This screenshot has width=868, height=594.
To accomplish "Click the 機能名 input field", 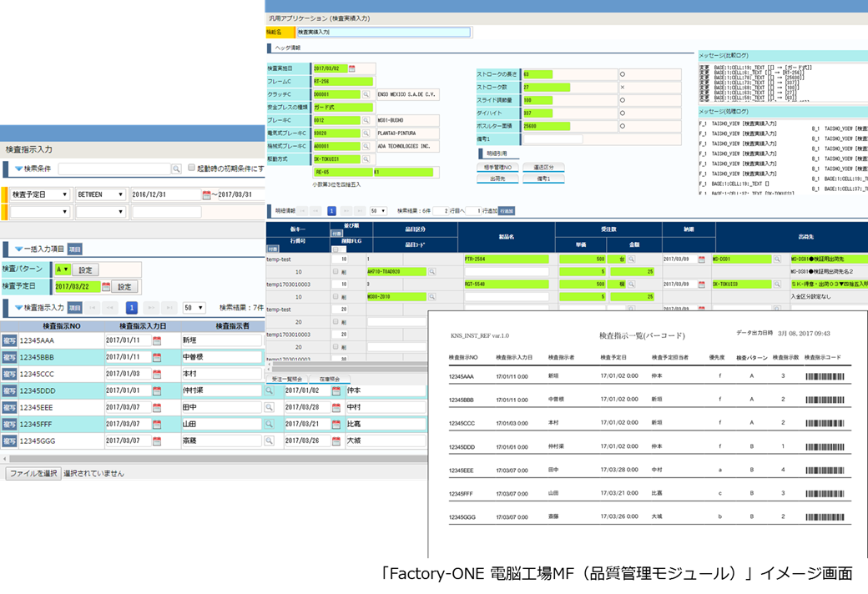I will [384, 32].
